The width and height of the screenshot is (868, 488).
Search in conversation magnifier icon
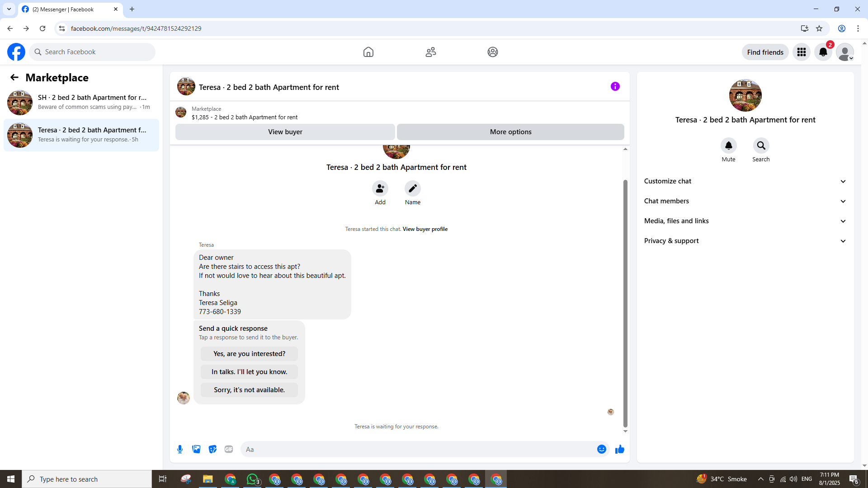[761, 145]
